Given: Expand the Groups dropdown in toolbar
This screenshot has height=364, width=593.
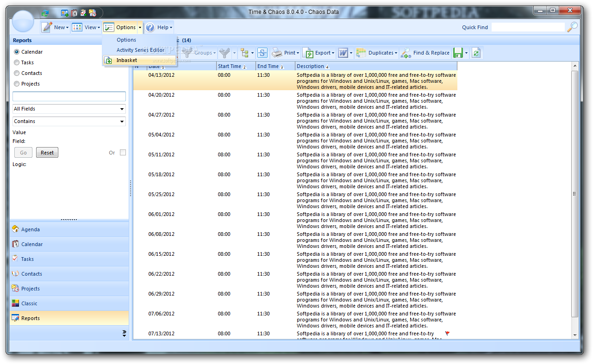Looking at the screenshot, I should (214, 53).
